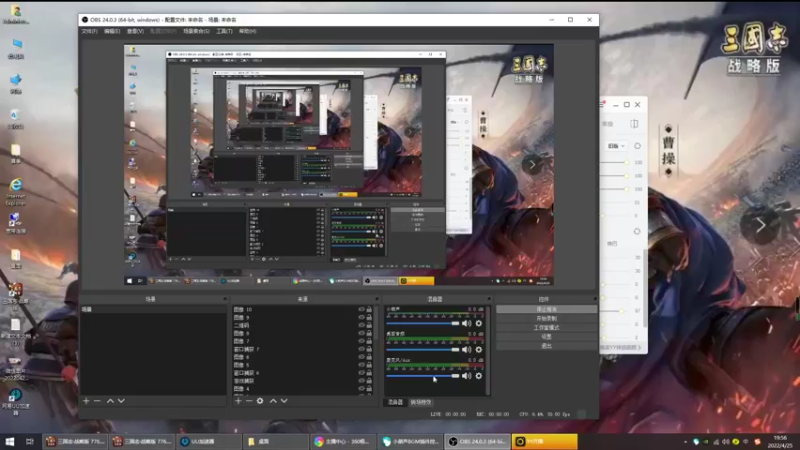800x450 pixels.
Task: Lock the 图像 5 source
Action: 369,365
